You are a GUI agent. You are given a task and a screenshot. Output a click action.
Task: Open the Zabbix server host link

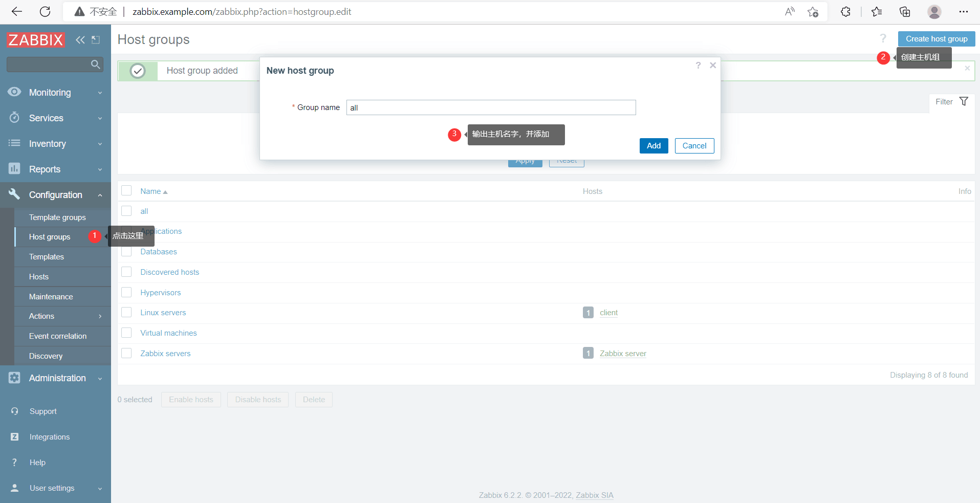[623, 354]
